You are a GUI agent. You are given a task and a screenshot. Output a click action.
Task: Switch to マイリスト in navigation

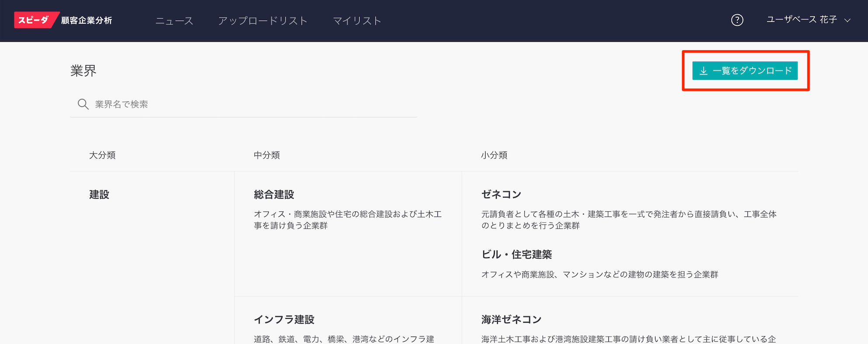coord(357,21)
